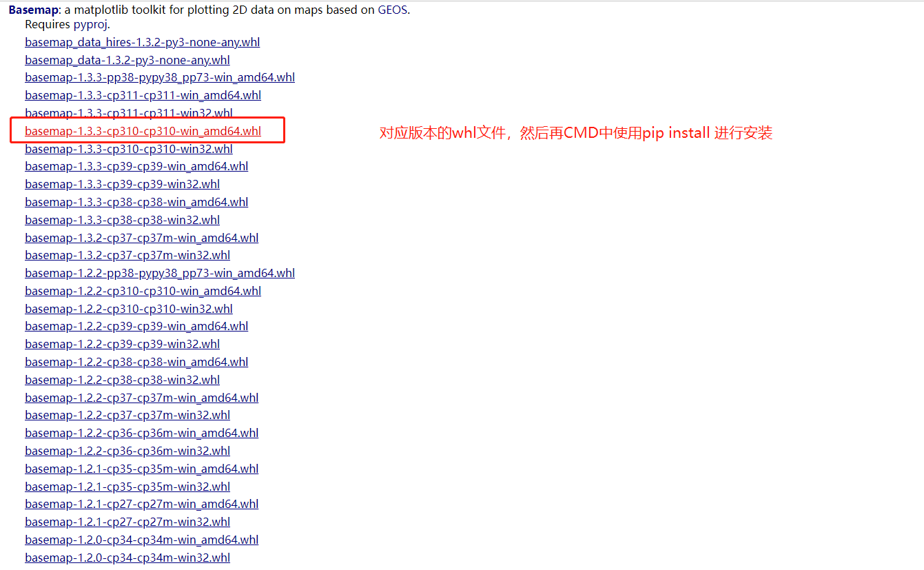Open the pyproj requirement link
The image size is (924, 570).
[x=91, y=25]
